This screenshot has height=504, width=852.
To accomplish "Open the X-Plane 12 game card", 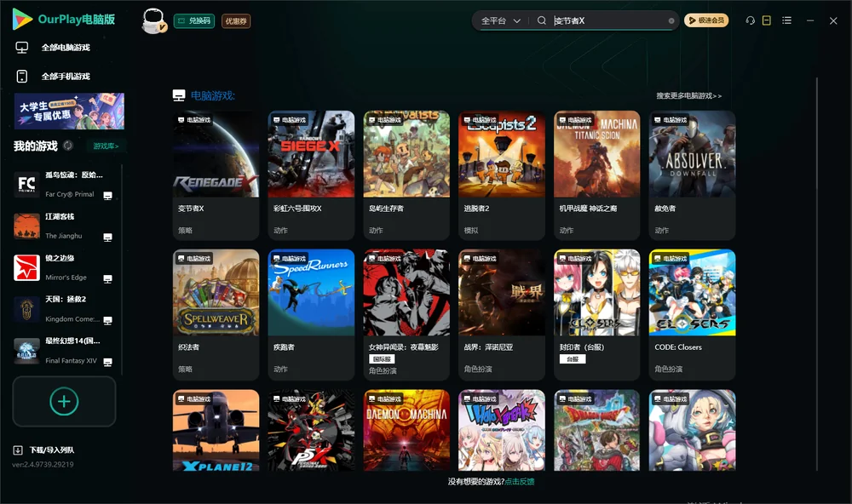I will (x=216, y=430).
